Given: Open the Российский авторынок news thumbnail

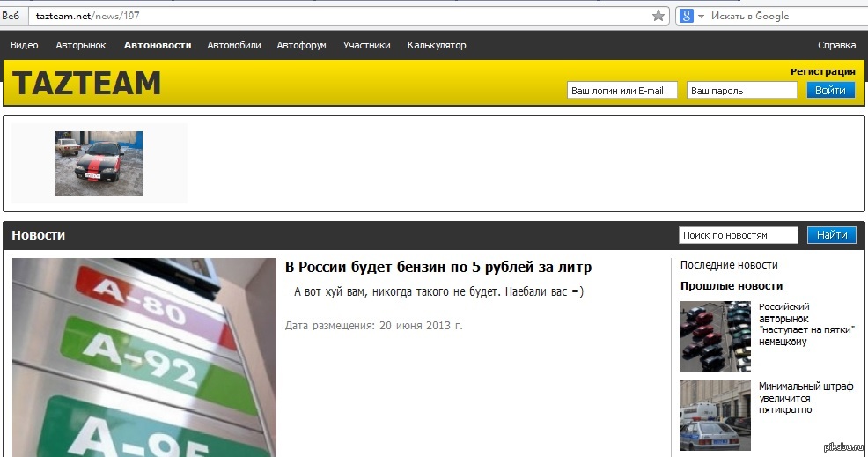Looking at the screenshot, I should [x=715, y=336].
